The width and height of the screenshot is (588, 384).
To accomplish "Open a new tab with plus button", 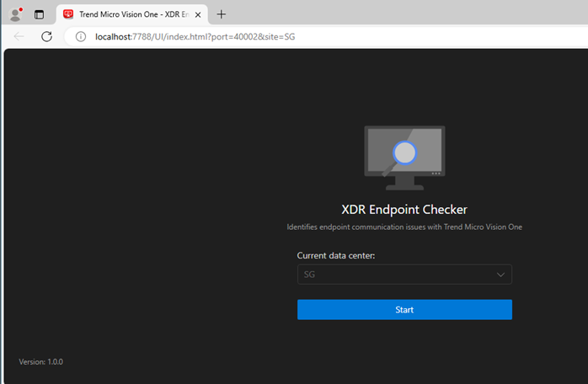I will tap(222, 14).
